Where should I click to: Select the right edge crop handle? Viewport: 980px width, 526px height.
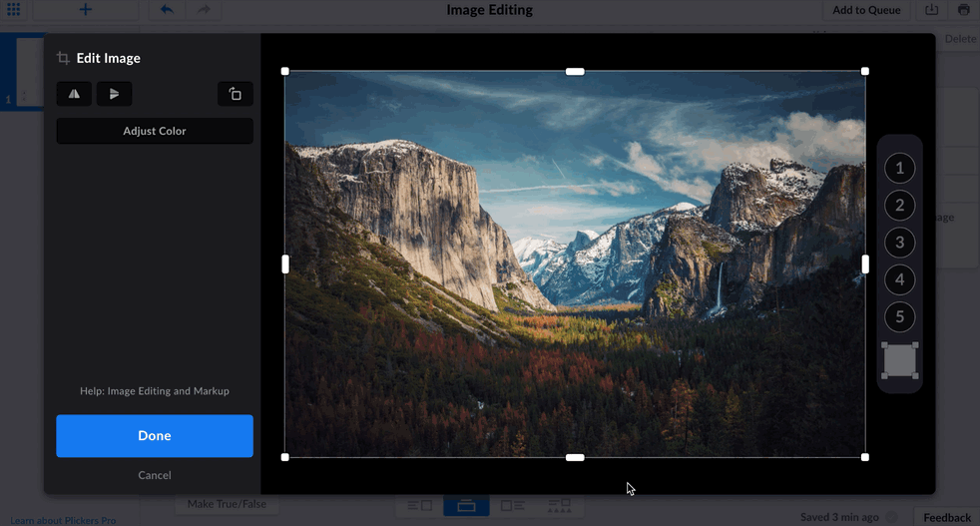pyautogui.click(x=865, y=263)
